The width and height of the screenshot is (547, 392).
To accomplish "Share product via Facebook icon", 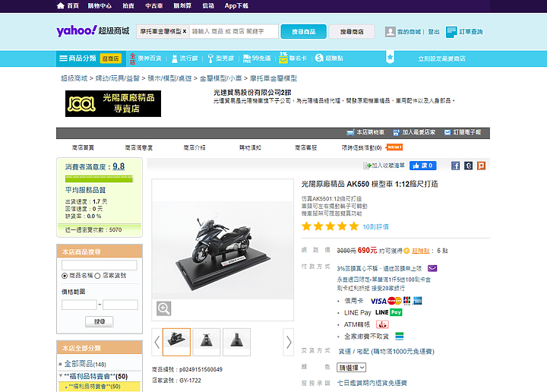I will pos(455,166).
